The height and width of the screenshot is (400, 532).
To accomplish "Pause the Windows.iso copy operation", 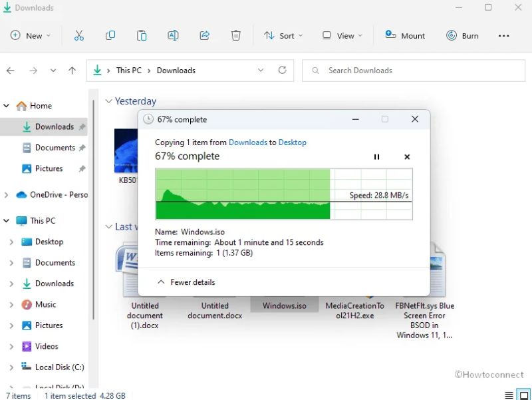I will pos(376,157).
